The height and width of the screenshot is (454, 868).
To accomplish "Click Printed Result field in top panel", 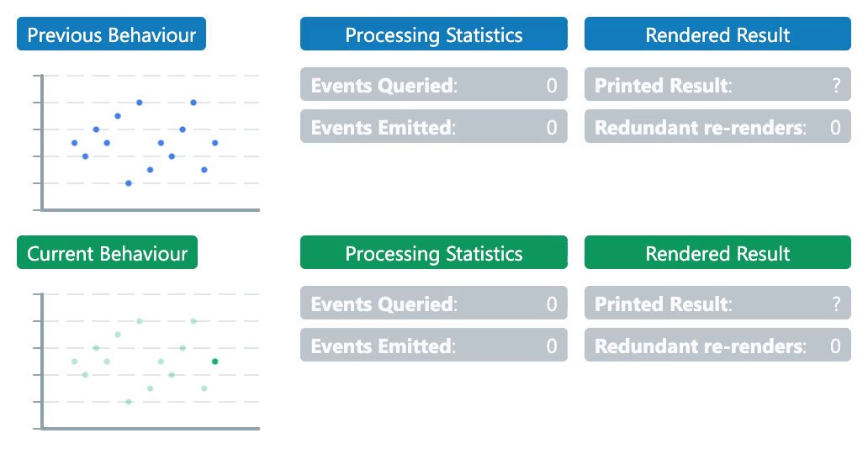I will coord(717,84).
